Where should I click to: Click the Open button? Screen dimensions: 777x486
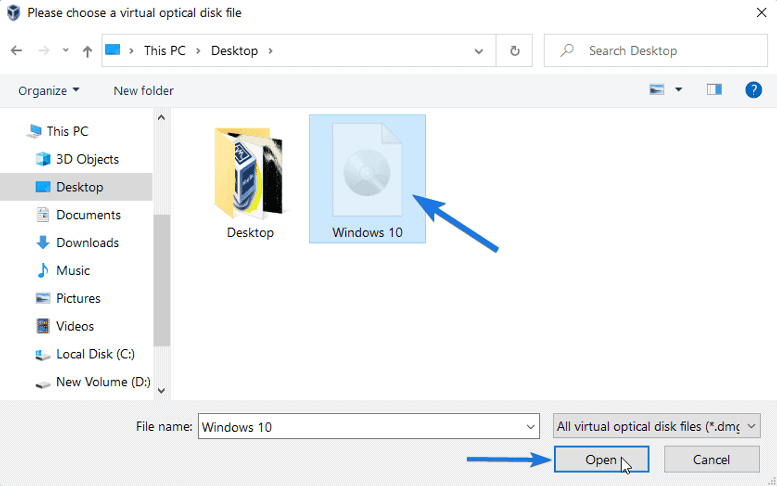tap(601, 459)
